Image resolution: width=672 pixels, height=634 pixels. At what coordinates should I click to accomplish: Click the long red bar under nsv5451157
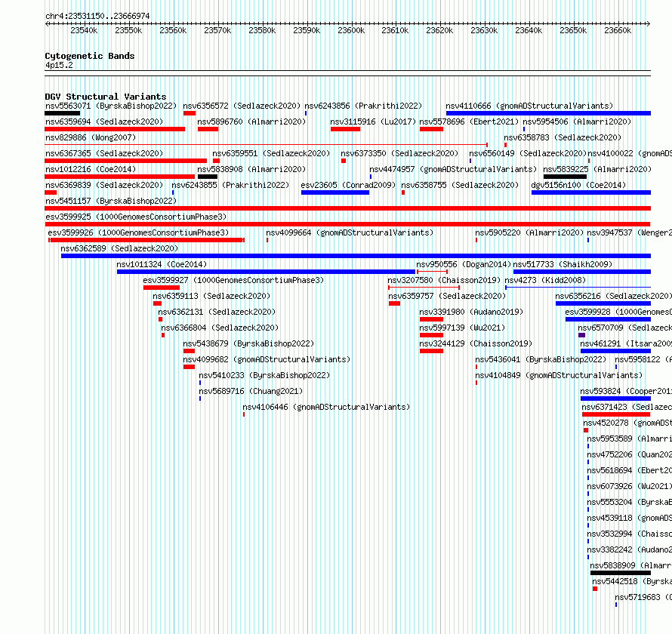click(347, 208)
